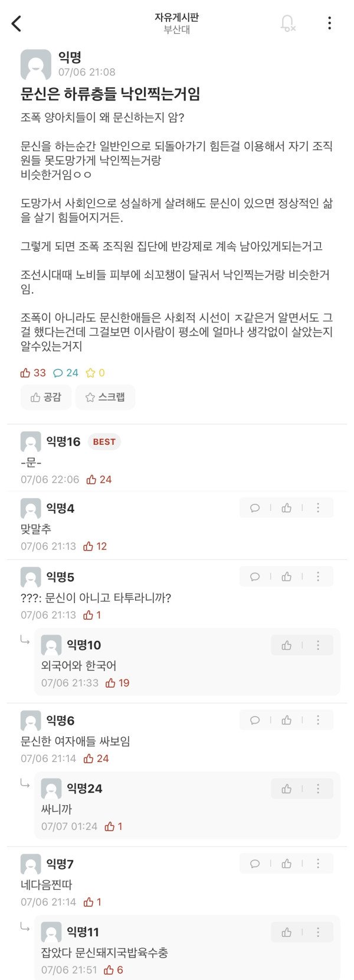Like 익명4's comment with thumbs-up icon
The width and height of the screenshot is (354, 980).
coord(287,508)
